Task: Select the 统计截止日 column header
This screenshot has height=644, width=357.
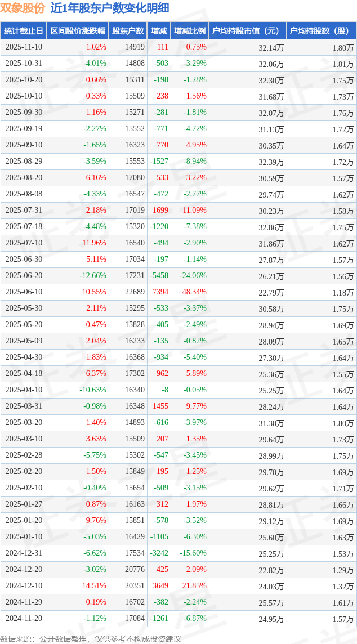Action: click(24, 31)
